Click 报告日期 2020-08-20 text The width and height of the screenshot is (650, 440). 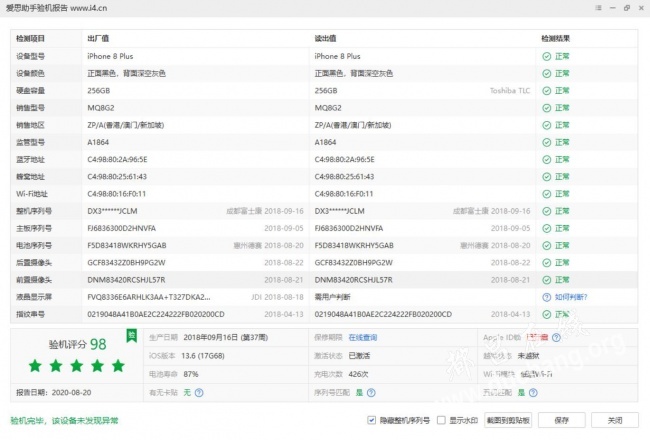pos(53,392)
